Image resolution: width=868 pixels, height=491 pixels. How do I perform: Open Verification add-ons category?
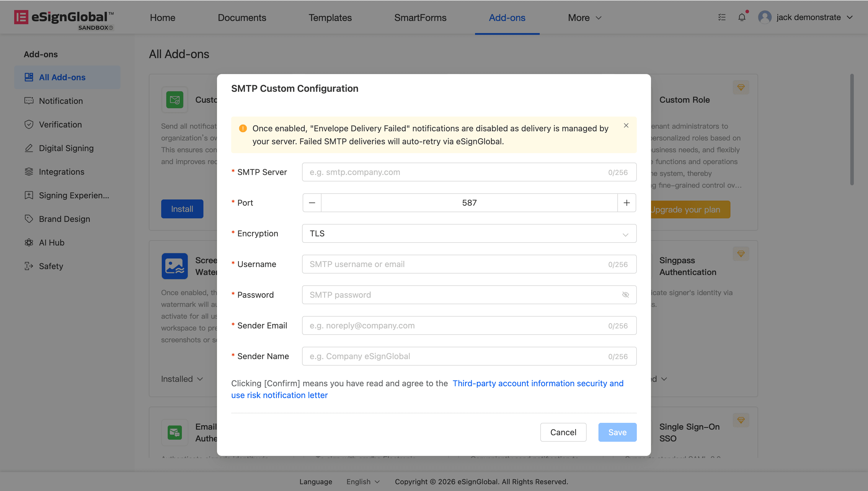pos(67,125)
